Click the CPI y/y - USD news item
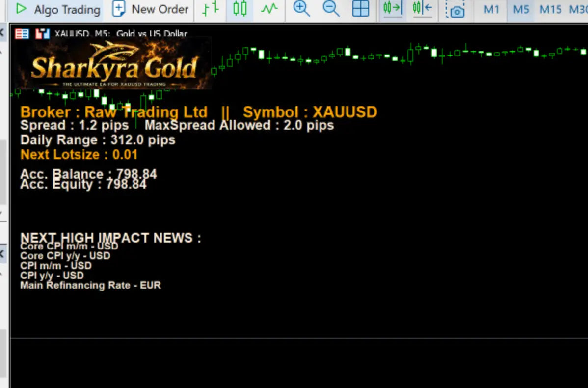588x388 pixels. tap(52, 276)
